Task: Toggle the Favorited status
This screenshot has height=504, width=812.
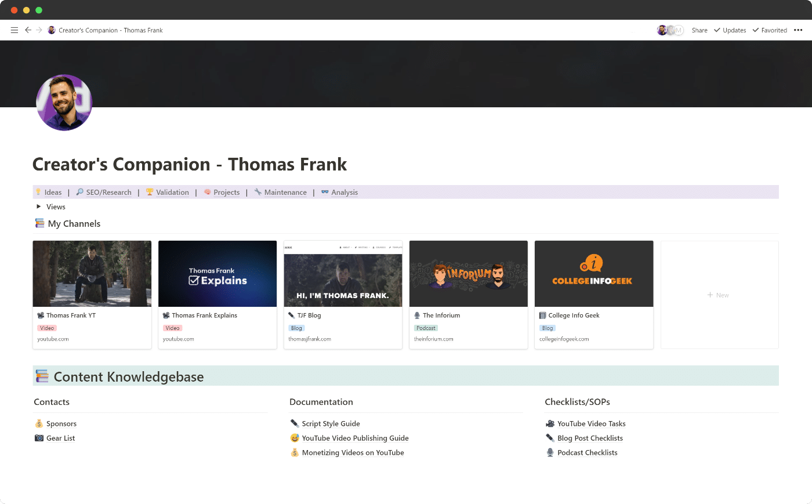Action: point(770,30)
